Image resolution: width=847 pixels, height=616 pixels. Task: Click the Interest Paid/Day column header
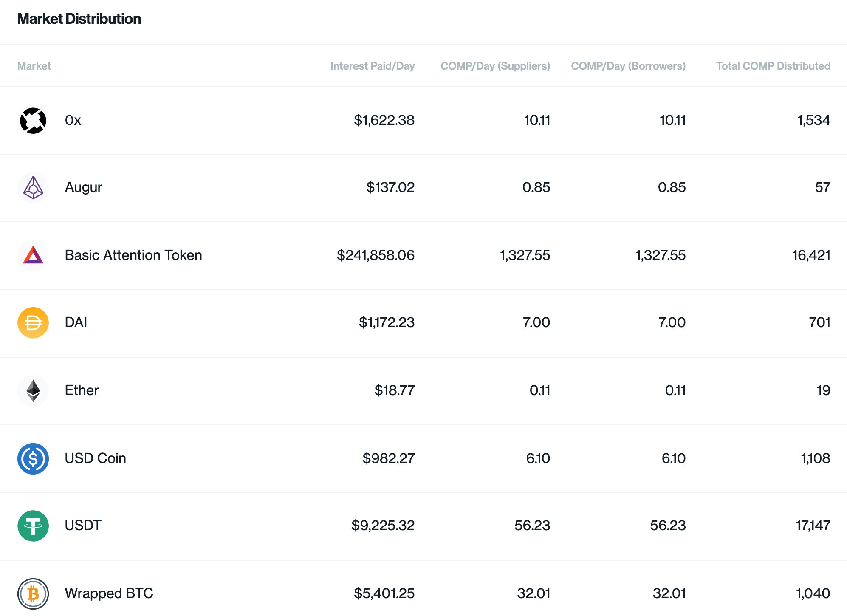tap(373, 66)
